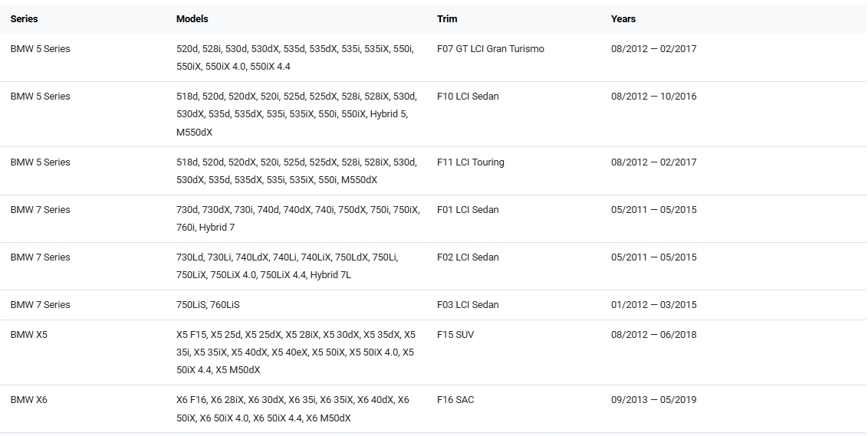Click the Series column header
The width and height of the screenshot is (868, 436).
24,18
